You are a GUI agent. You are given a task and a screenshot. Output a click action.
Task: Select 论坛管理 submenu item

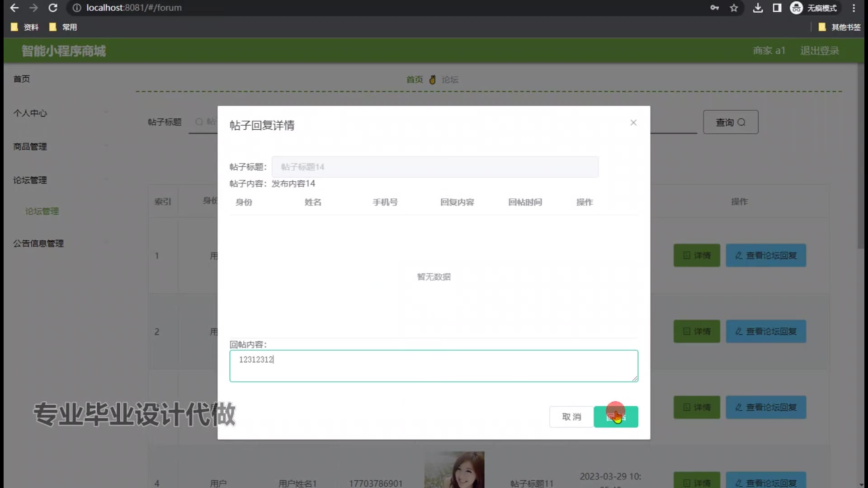click(42, 211)
